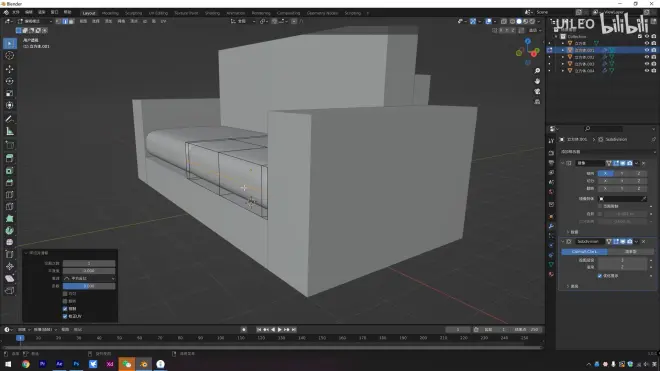660x371 pixels.
Task: Open WeChat from the Windows taskbar
Action: [127, 364]
